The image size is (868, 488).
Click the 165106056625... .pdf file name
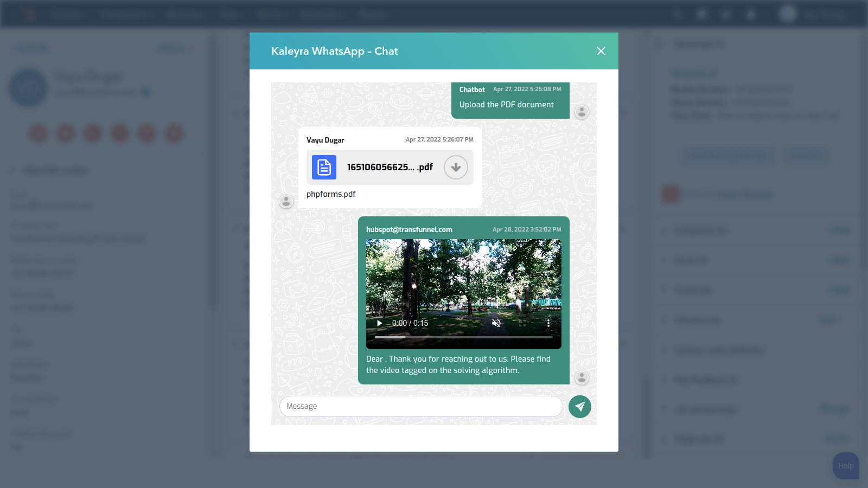[390, 167]
